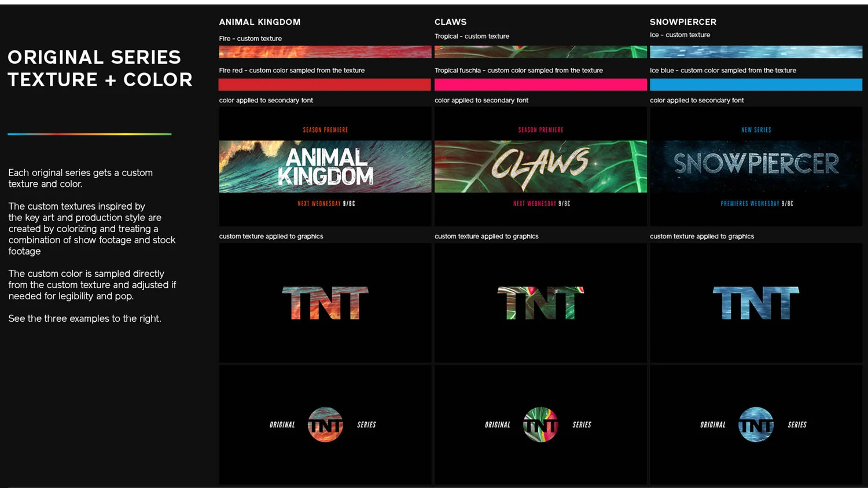This screenshot has width=868, height=488.
Task: Click 'Each original series gets a custom' paragraph
Action: tap(80, 178)
